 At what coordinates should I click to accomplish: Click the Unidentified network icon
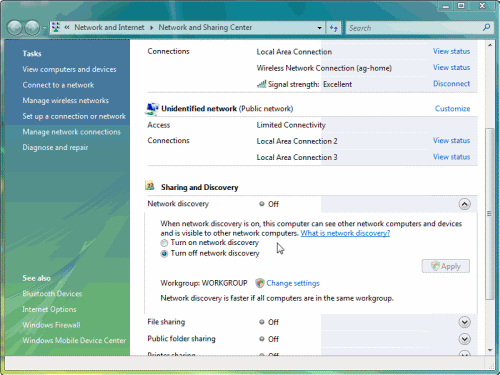pyautogui.click(x=152, y=109)
